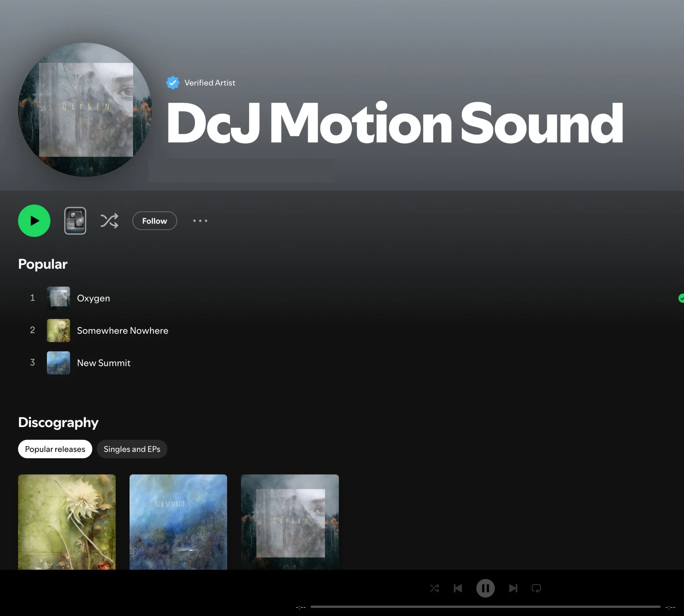Open the three-dot more options menu
684x616 pixels.
click(200, 221)
